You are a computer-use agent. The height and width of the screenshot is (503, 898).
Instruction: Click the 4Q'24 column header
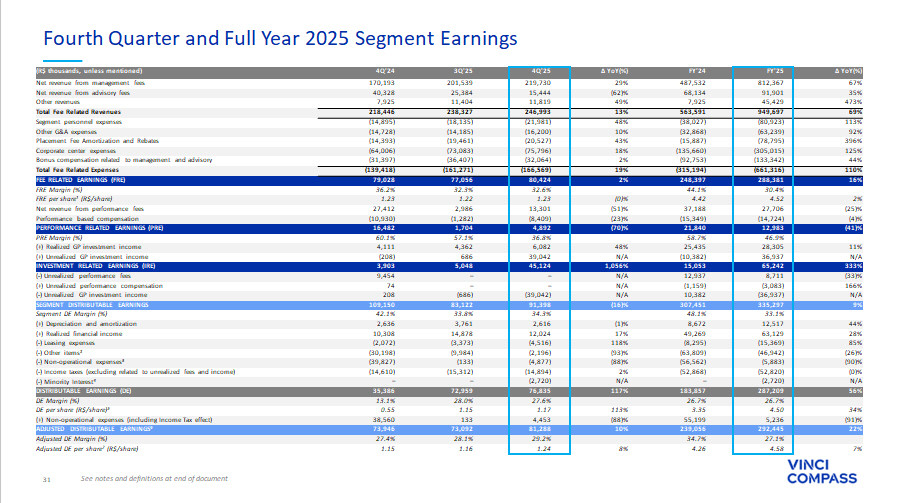point(371,72)
